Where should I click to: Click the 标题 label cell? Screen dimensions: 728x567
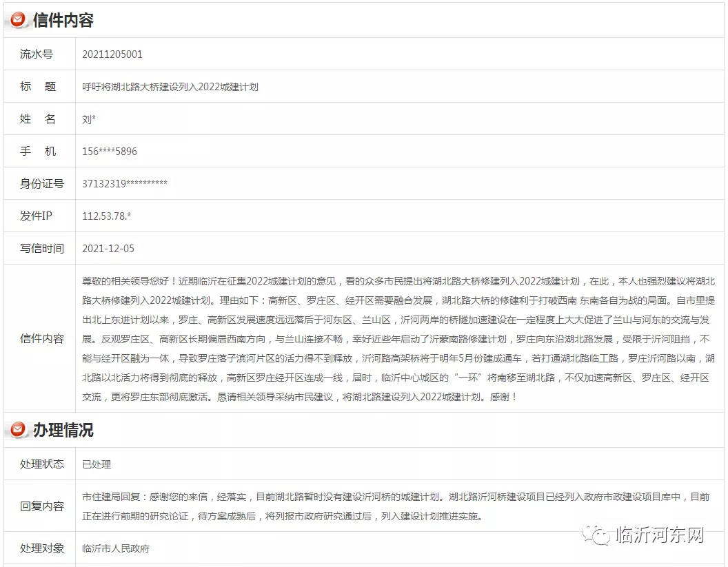pos(39,86)
